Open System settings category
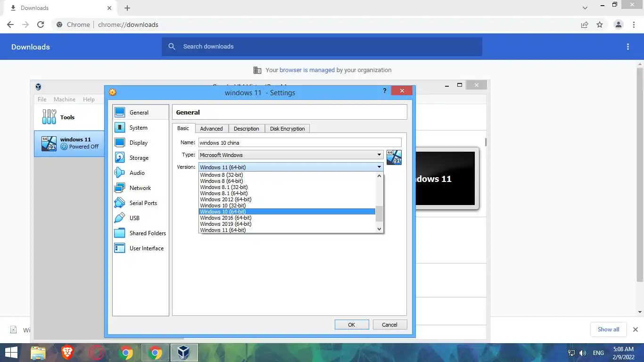This screenshot has height=362, width=644. (x=140, y=128)
